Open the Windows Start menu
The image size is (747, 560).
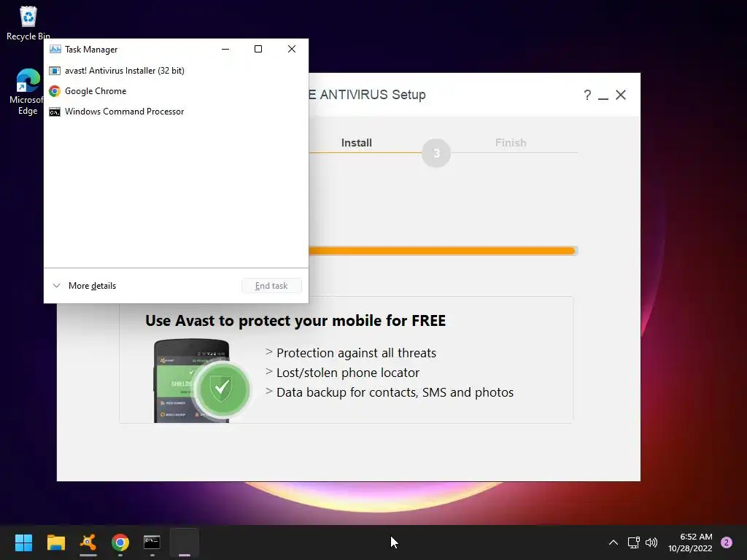(x=23, y=542)
